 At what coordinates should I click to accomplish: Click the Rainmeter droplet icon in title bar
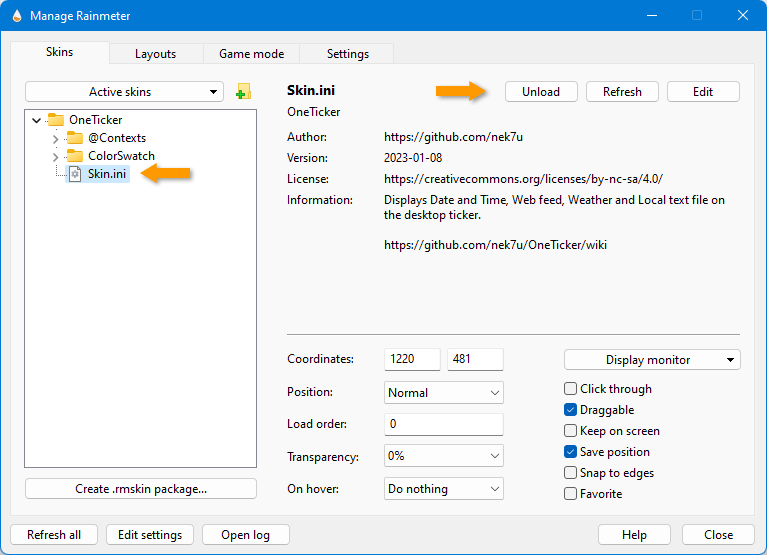[x=17, y=16]
